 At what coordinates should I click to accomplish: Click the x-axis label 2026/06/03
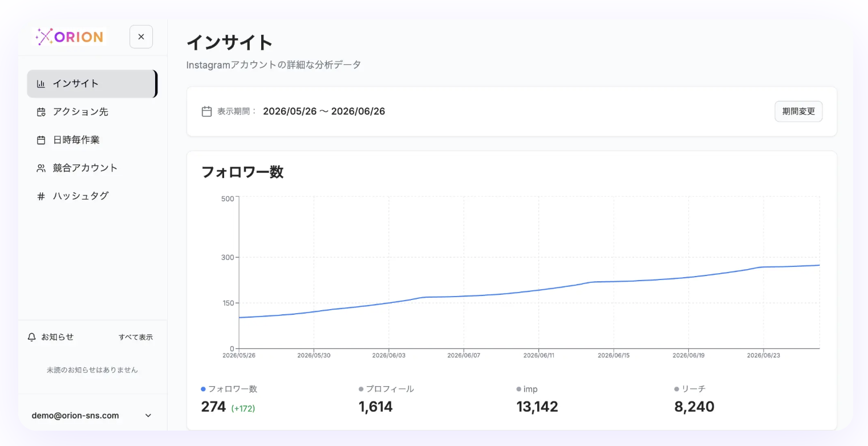pyautogui.click(x=389, y=355)
